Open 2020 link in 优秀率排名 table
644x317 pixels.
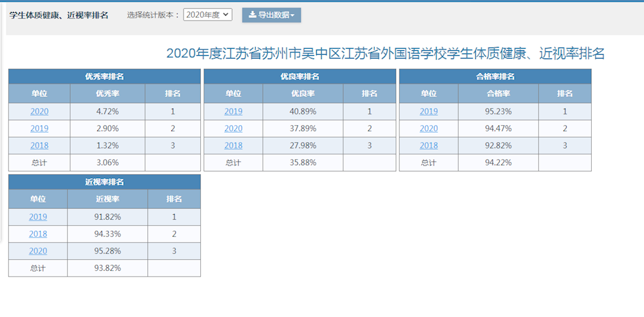pos(39,111)
